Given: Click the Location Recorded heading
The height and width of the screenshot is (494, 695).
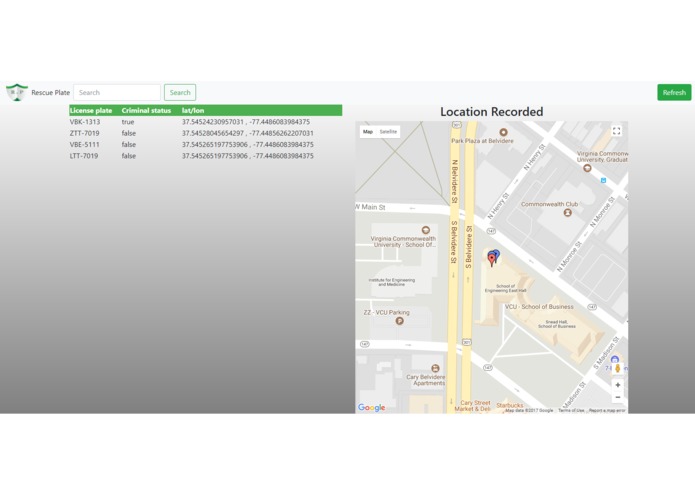Looking at the screenshot, I should tap(492, 112).
